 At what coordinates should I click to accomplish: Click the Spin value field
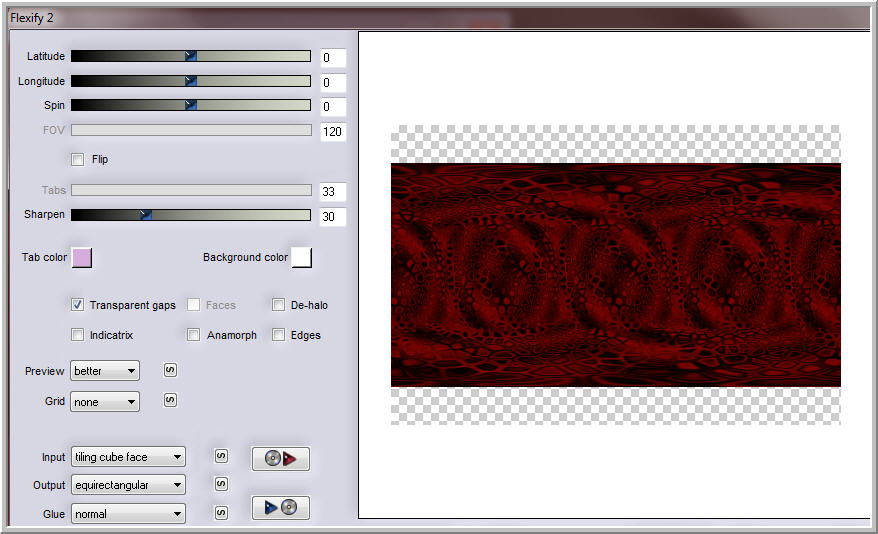pos(333,107)
